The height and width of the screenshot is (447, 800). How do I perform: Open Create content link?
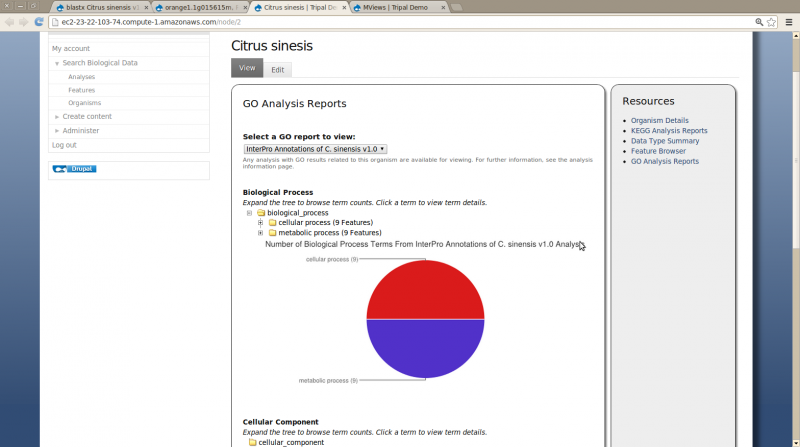tap(87, 116)
